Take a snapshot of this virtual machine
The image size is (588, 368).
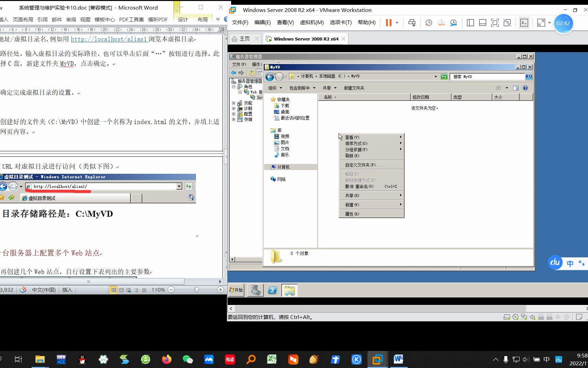click(x=429, y=22)
